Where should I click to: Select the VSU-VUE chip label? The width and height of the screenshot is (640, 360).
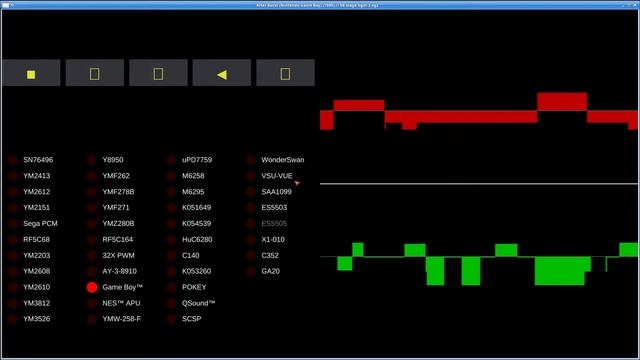coord(277,176)
